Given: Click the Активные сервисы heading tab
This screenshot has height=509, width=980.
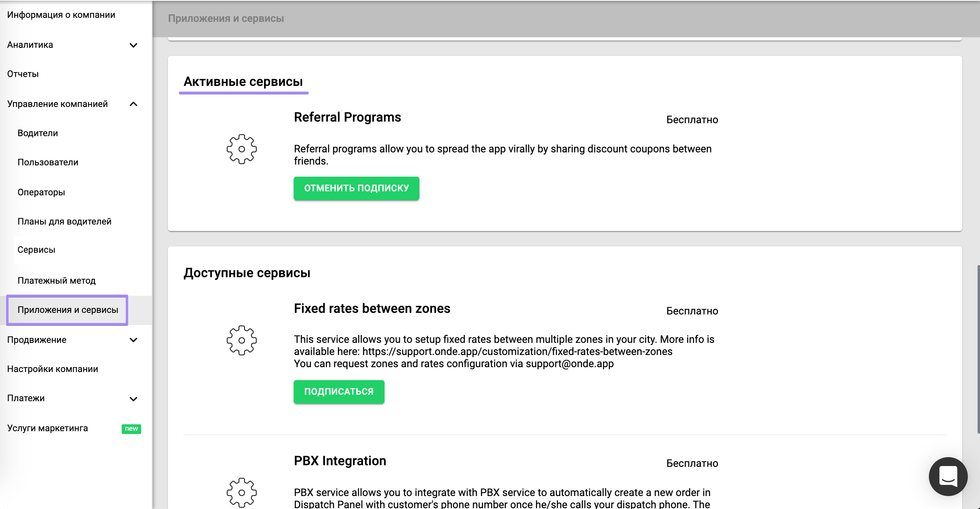Looking at the screenshot, I should coord(243,82).
